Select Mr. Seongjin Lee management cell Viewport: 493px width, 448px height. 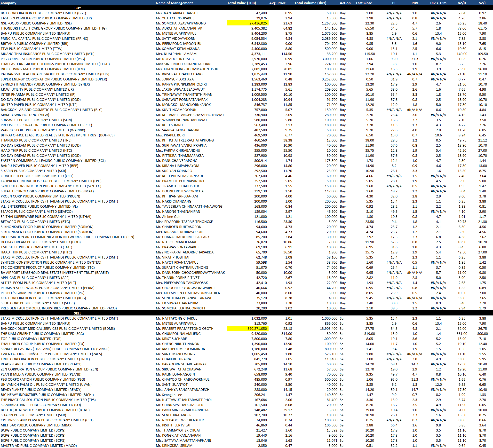tap(169, 395)
